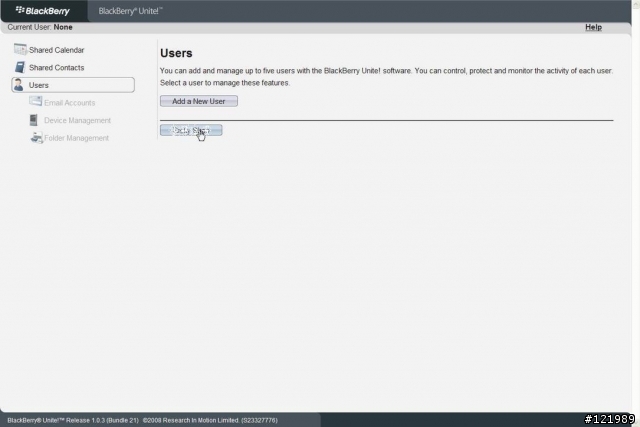The height and width of the screenshot is (427, 640).
Task: Click the 'Users' page heading
Action: (x=176, y=53)
